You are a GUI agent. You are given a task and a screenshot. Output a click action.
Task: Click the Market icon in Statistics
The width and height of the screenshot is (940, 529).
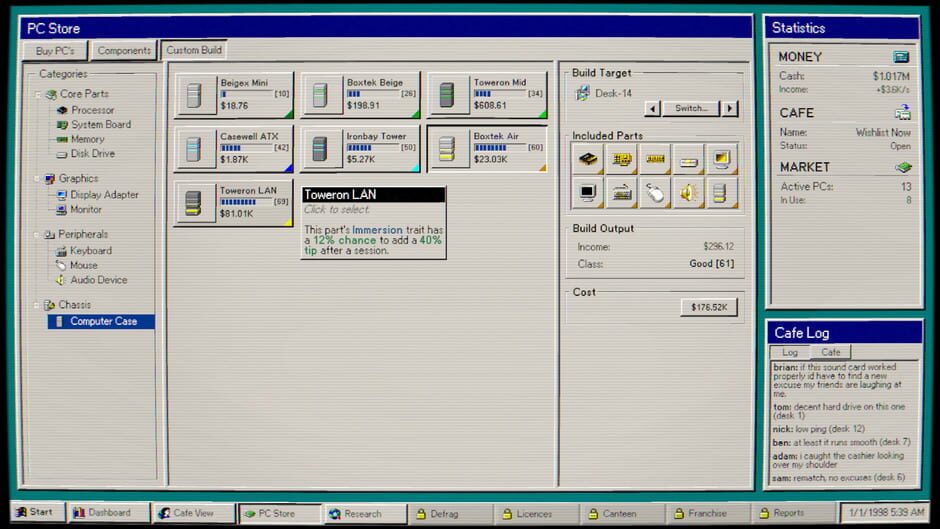[x=903, y=167]
